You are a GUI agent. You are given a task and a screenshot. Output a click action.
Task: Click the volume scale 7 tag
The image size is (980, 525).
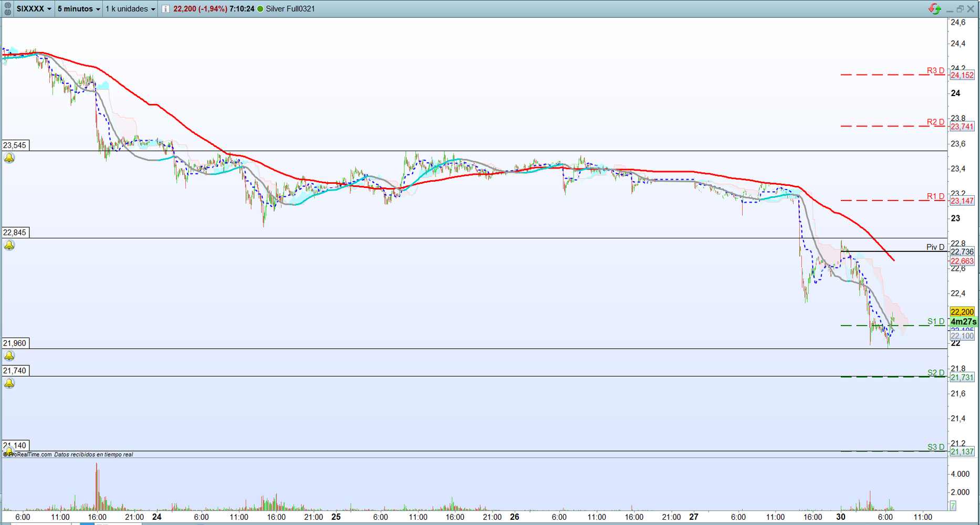pos(953,506)
